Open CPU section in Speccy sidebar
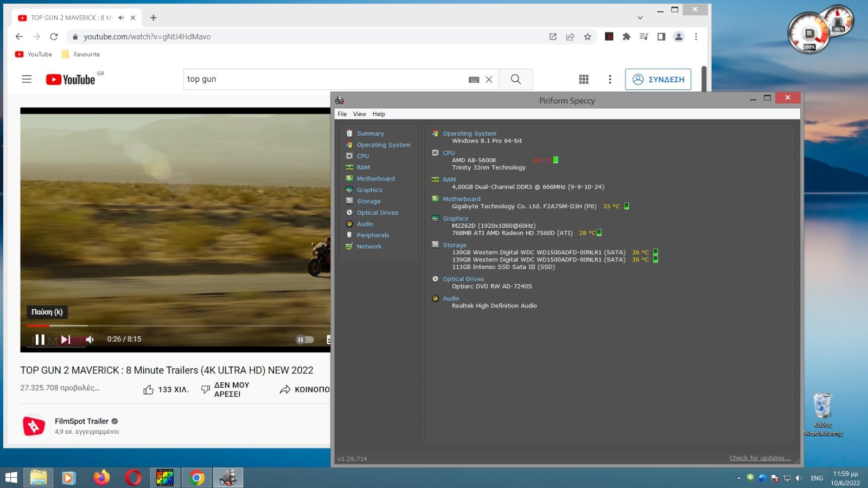Viewport: 868px width, 488px height. point(362,156)
